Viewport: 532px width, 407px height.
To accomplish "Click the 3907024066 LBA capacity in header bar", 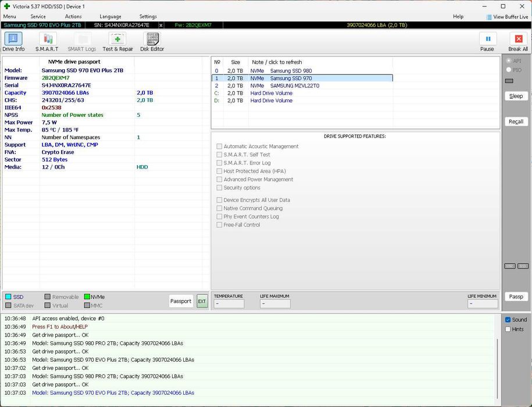I will pyautogui.click(x=377, y=25).
